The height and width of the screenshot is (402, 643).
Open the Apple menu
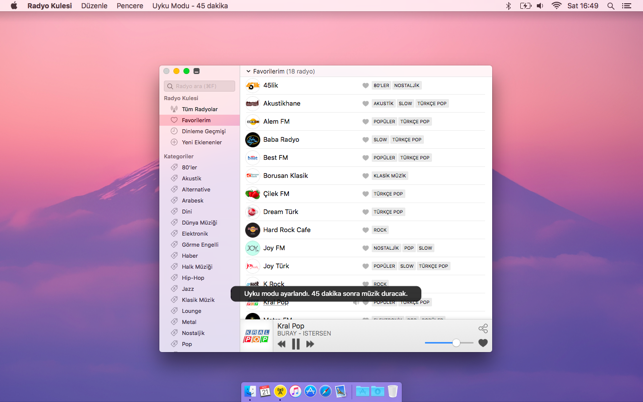click(14, 6)
